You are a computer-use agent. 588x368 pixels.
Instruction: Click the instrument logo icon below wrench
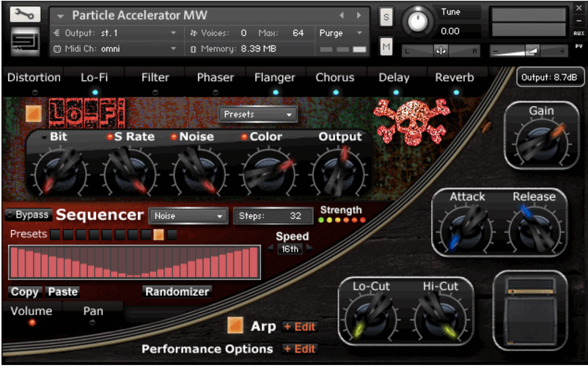26,43
